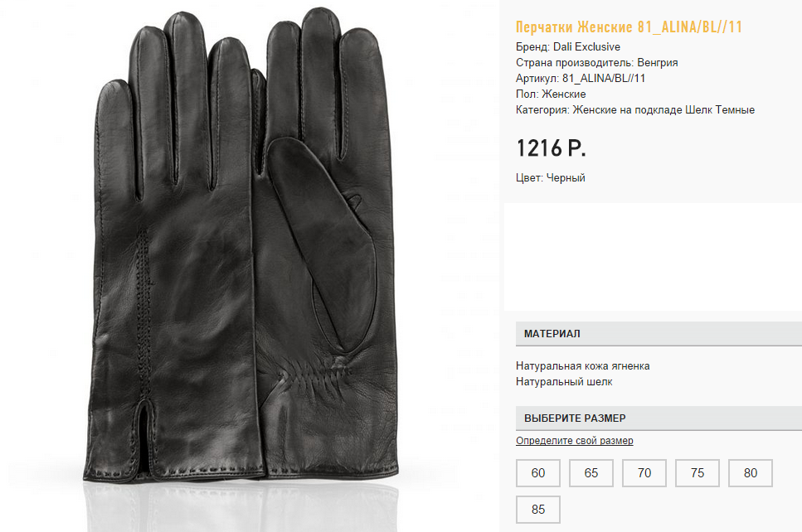This screenshot has width=802, height=532.
Task: Click the product title 'Перчатки Женские 81_ALINA/BL//11'
Action: pos(629,27)
